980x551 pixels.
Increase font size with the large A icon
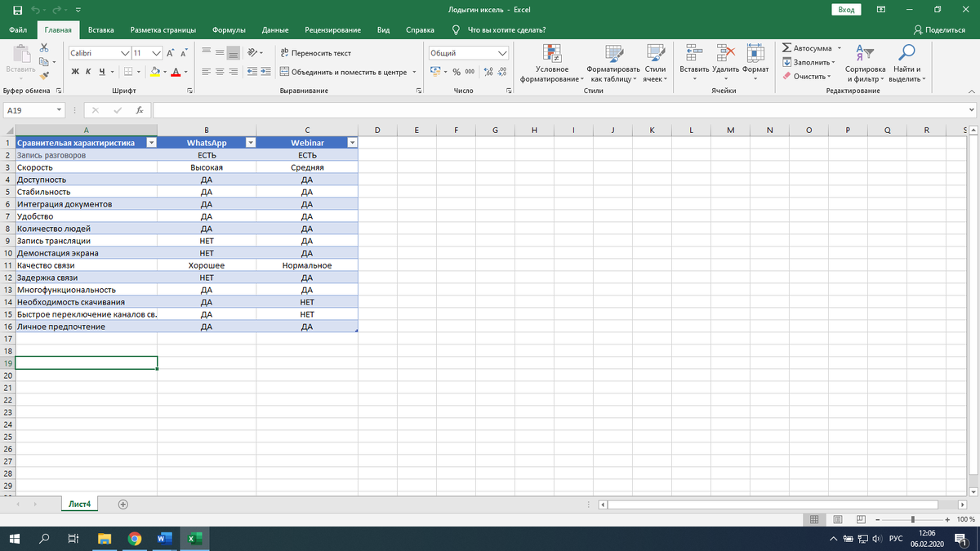(x=170, y=52)
